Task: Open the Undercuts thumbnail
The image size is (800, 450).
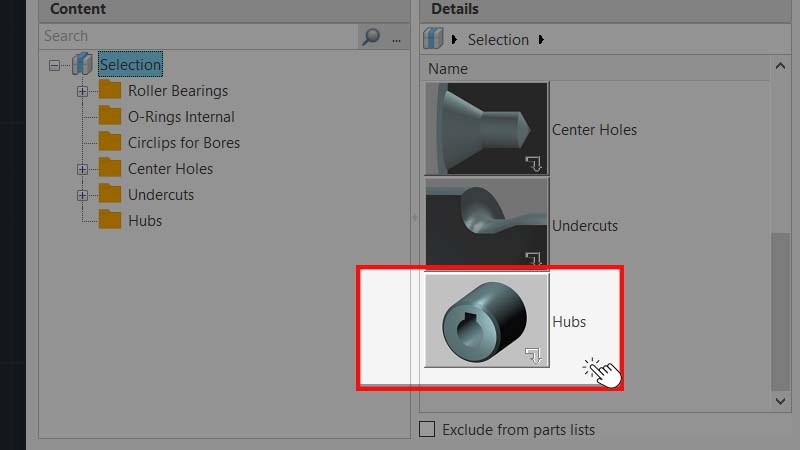Action: pyautogui.click(x=487, y=223)
